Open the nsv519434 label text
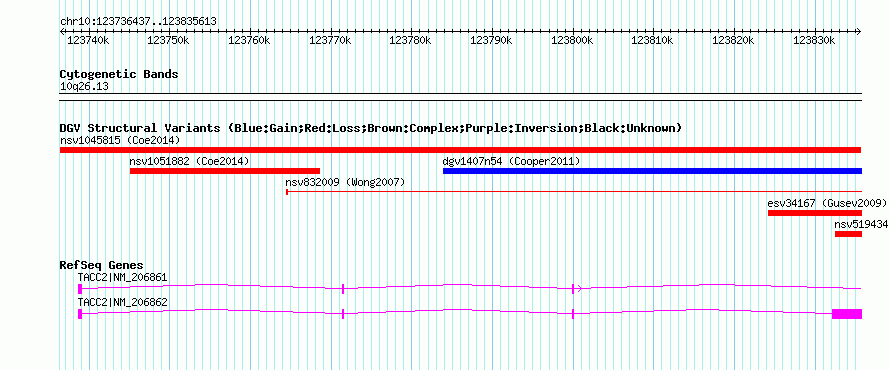This screenshot has height=370, width=890. coord(861,224)
